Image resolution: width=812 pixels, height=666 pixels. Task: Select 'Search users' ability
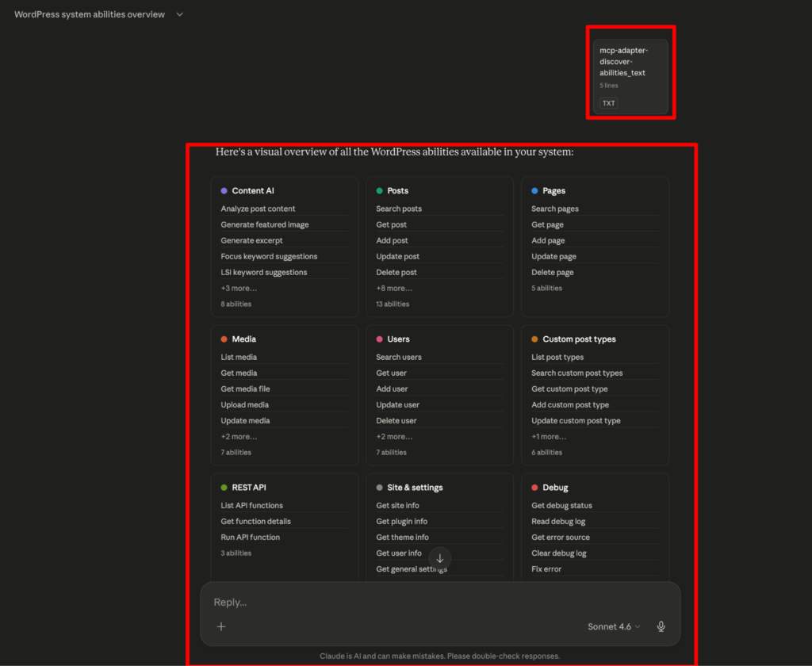tap(399, 357)
